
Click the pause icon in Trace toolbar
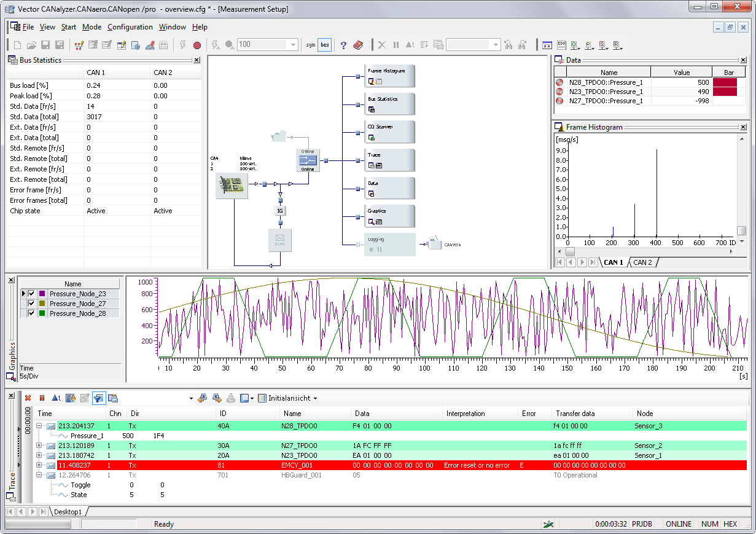pyautogui.click(x=42, y=398)
